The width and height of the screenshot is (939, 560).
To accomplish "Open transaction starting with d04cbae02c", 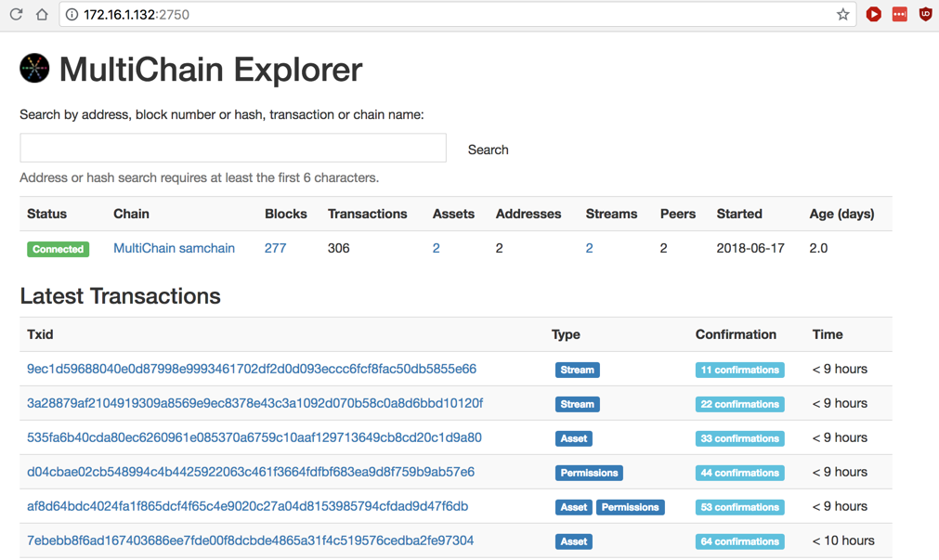I will (251, 473).
